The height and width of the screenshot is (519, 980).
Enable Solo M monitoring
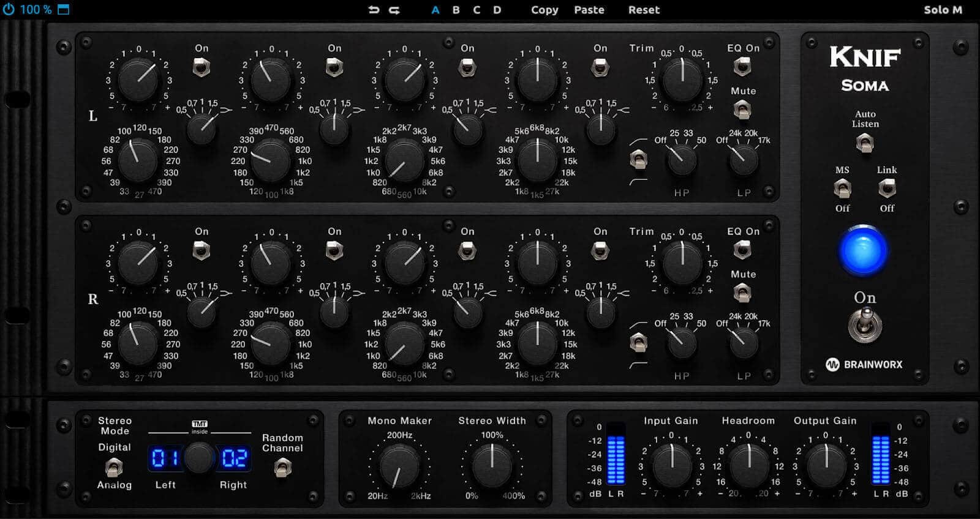click(x=943, y=10)
